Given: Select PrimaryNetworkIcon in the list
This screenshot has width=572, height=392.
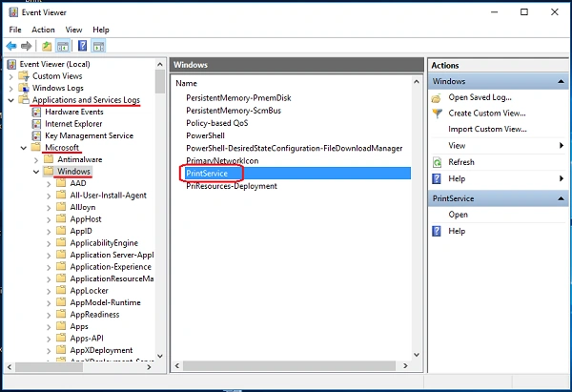Looking at the screenshot, I should [x=222, y=161].
